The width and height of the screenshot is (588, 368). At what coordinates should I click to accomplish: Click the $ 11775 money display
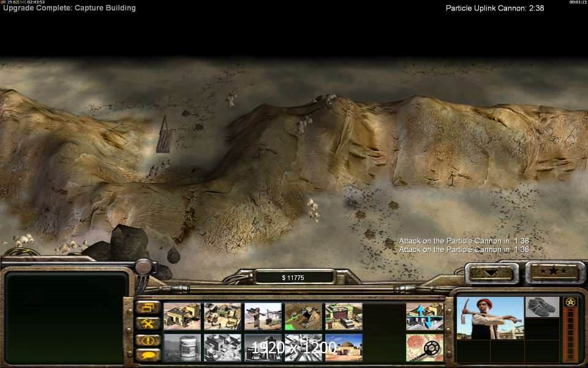tap(293, 277)
